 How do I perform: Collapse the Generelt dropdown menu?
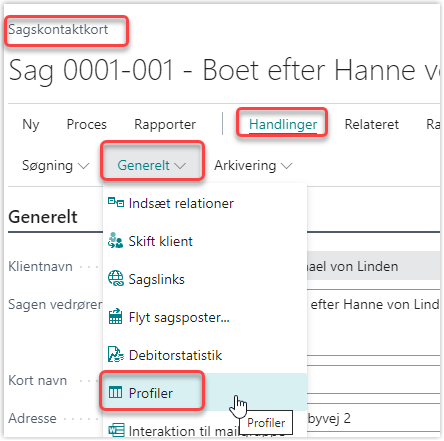point(152,166)
